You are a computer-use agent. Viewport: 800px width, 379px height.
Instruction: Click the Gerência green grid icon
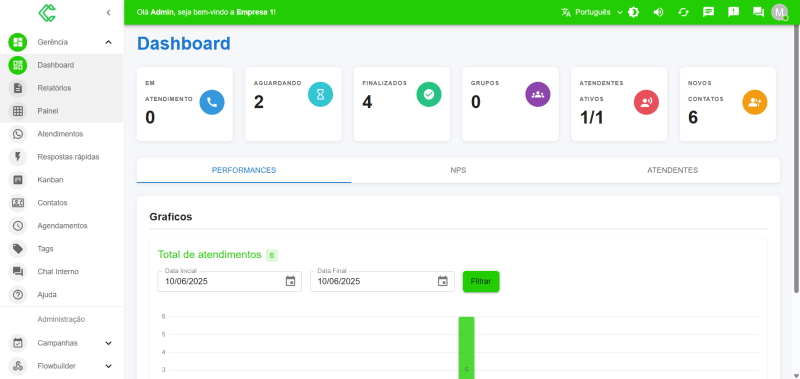pyautogui.click(x=18, y=42)
